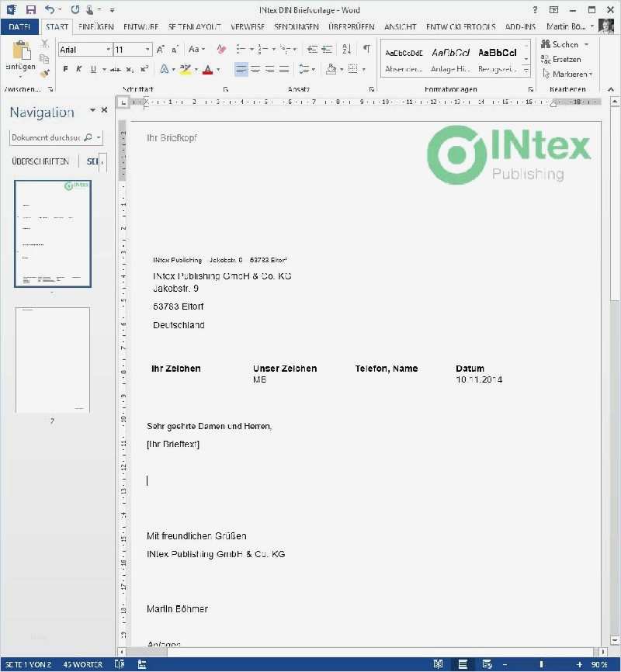Click SEITE 1 VON 2 in status bar
The width and height of the screenshot is (621, 672).
pyautogui.click(x=28, y=665)
